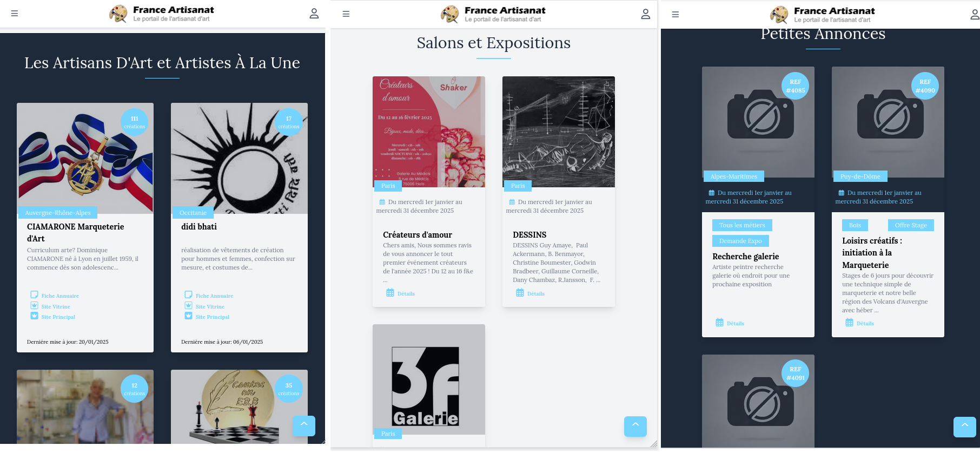Open the Créateurs d'amour poster image
The height and width of the screenshot is (452, 980).
(x=429, y=132)
